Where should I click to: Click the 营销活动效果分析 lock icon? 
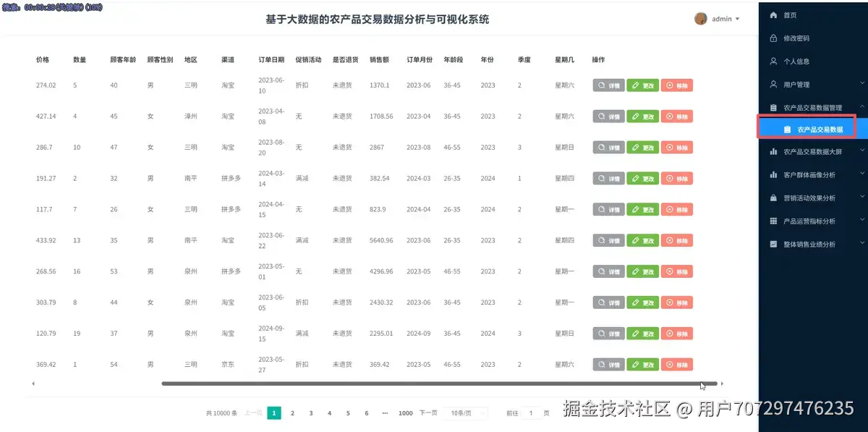pyautogui.click(x=773, y=197)
